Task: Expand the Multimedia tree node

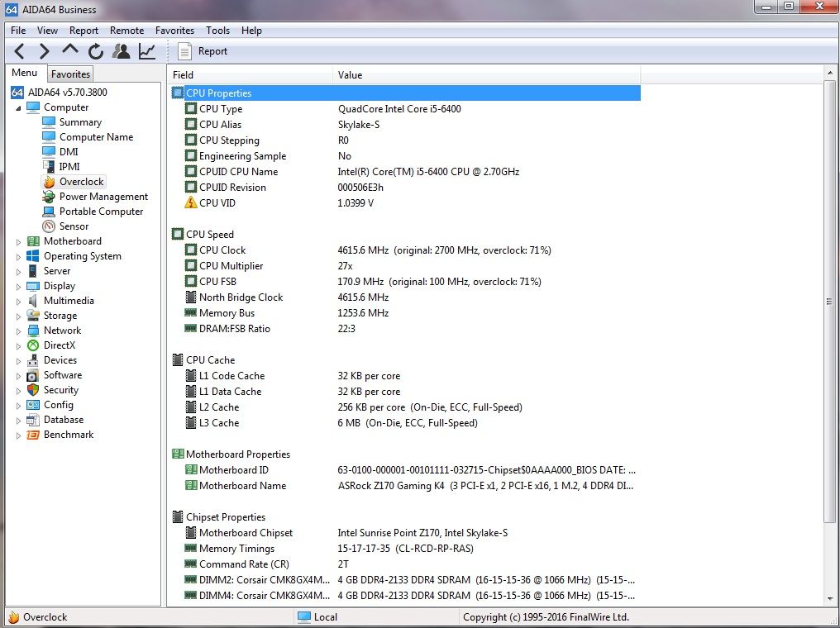Action: coord(18,302)
